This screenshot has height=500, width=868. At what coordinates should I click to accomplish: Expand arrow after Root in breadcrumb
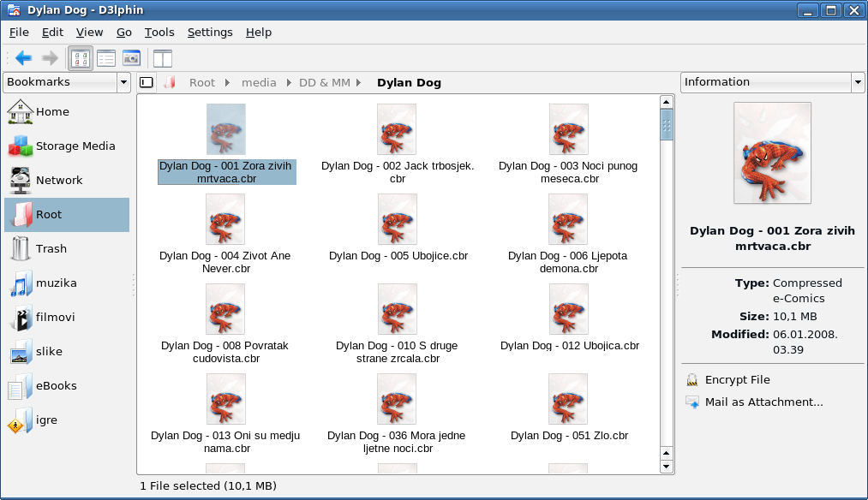pos(227,82)
